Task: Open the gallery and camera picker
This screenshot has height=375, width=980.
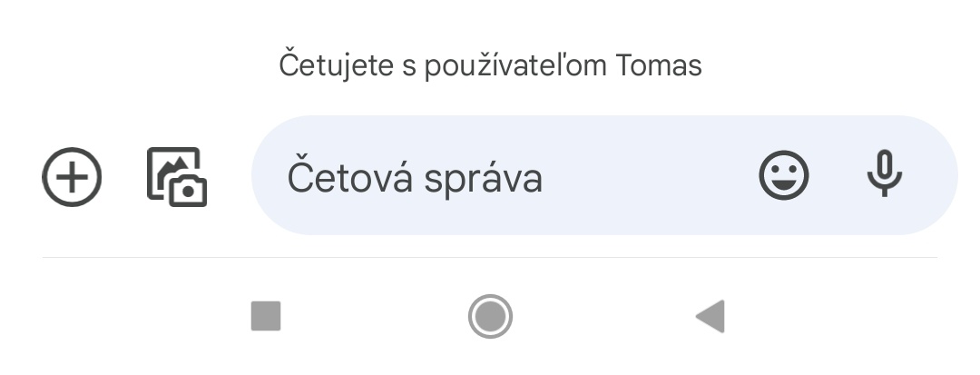Action: pos(177,176)
